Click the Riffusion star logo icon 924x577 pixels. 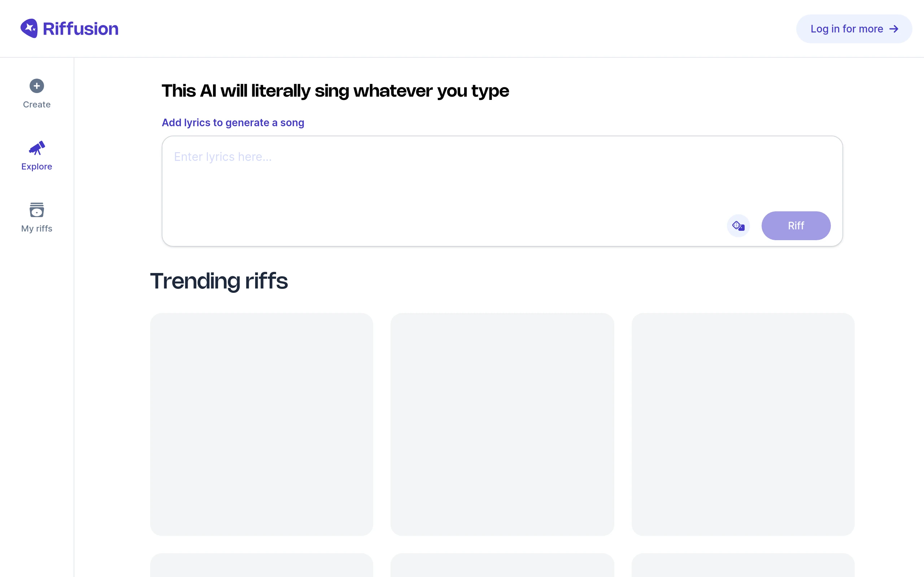29,28
